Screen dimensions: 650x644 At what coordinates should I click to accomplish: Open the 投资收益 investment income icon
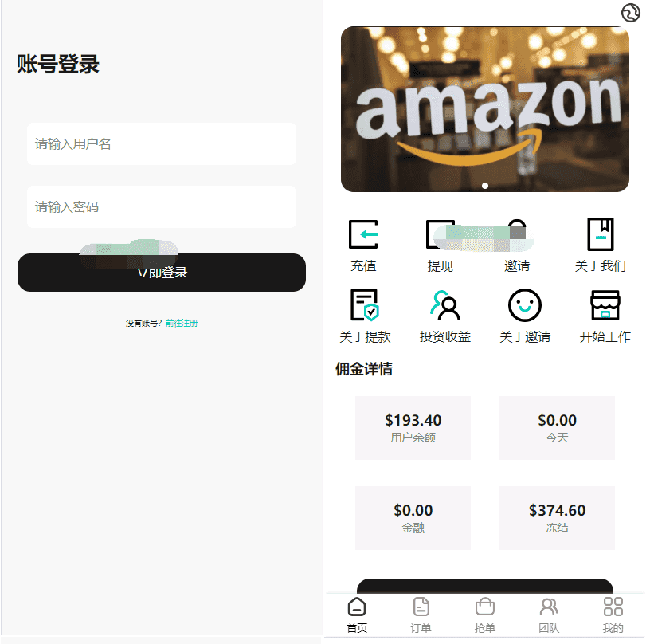click(444, 305)
